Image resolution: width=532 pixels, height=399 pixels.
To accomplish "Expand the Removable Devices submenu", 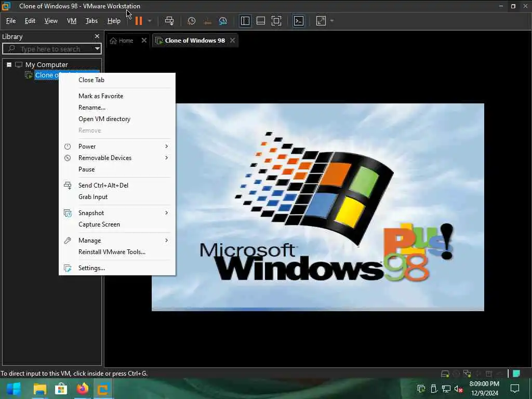I will [117, 158].
